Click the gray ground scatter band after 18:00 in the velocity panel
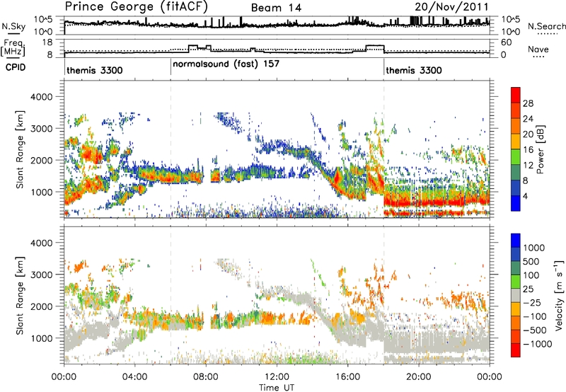This screenshot has height=392, width=566. tap(436, 343)
